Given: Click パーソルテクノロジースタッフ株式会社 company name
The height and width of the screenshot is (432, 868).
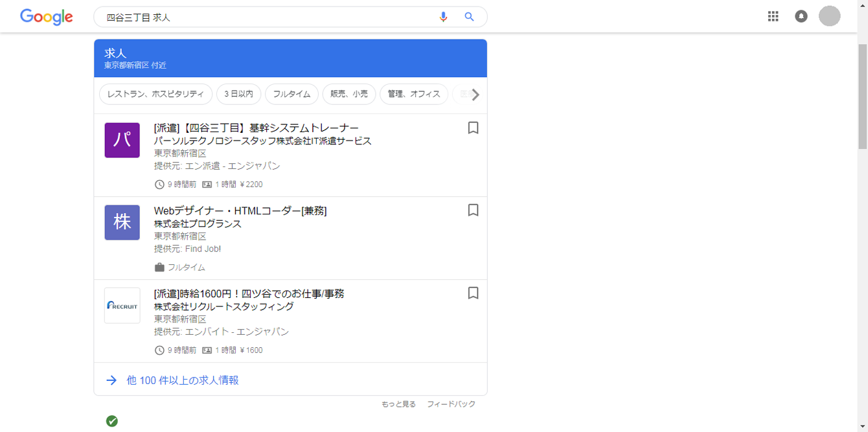Looking at the screenshot, I should tap(263, 141).
